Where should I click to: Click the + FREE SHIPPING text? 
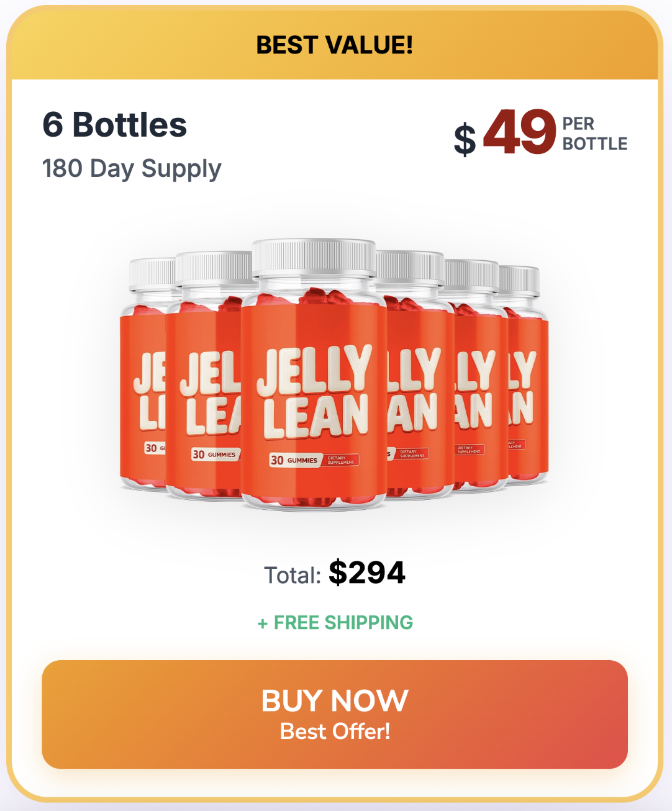coord(335,622)
